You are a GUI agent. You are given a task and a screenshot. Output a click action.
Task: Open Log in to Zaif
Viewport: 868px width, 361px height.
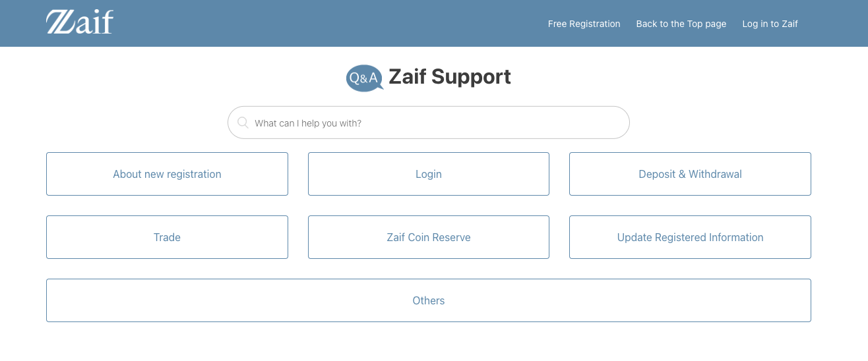[x=770, y=24]
